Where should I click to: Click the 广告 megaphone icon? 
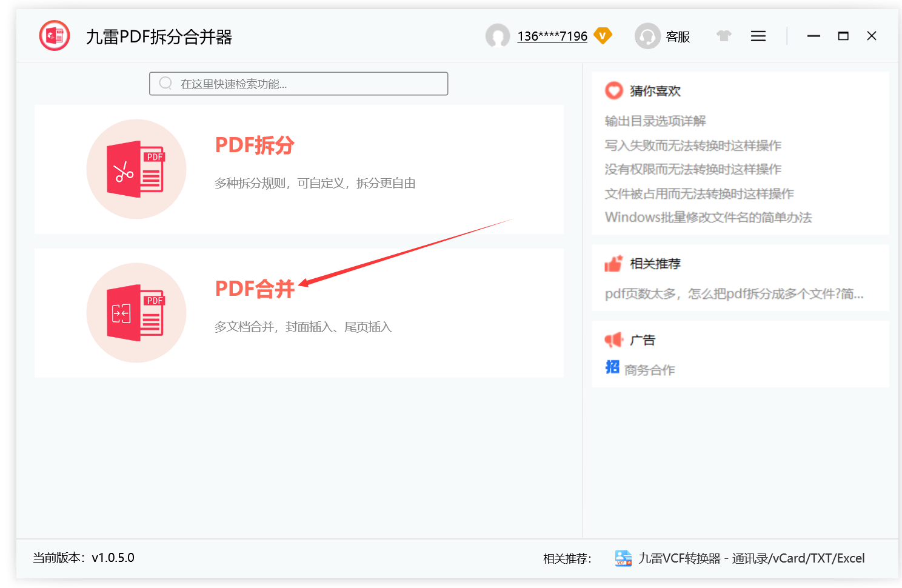613,340
